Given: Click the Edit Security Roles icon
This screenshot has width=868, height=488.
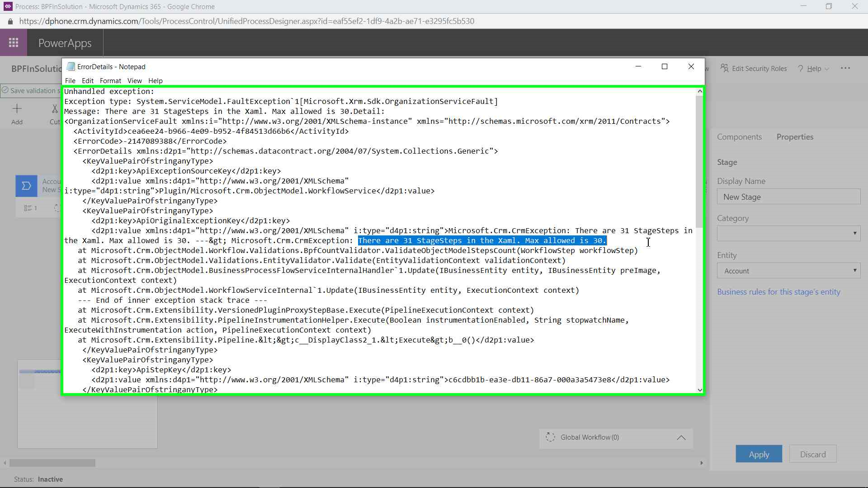Looking at the screenshot, I should click(x=725, y=68).
